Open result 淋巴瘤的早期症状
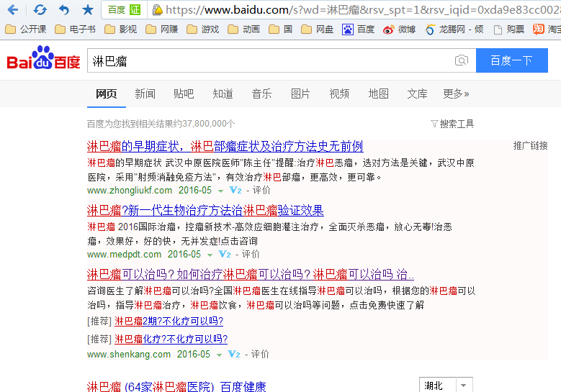The image size is (561, 392). (x=225, y=146)
